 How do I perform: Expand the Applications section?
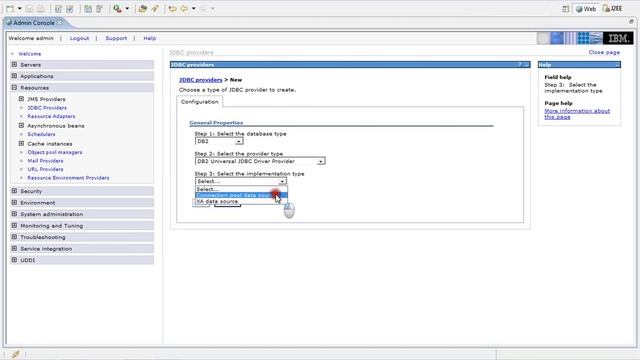click(x=14, y=76)
